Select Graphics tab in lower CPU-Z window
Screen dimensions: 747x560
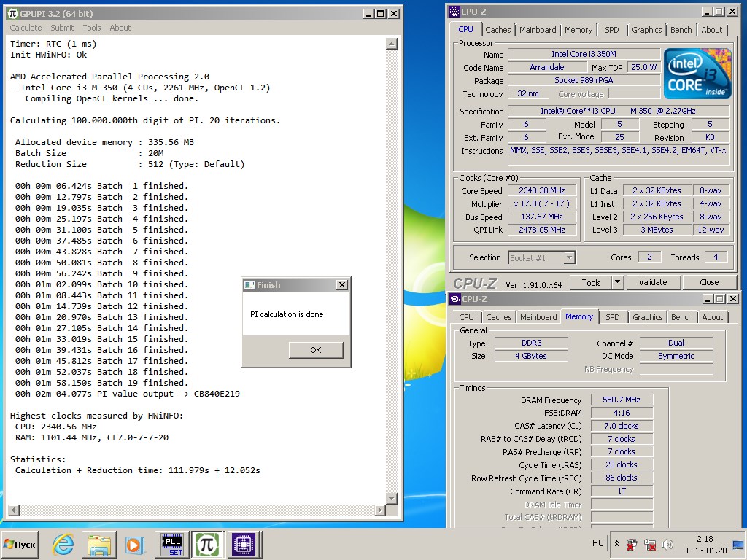[648, 317]
